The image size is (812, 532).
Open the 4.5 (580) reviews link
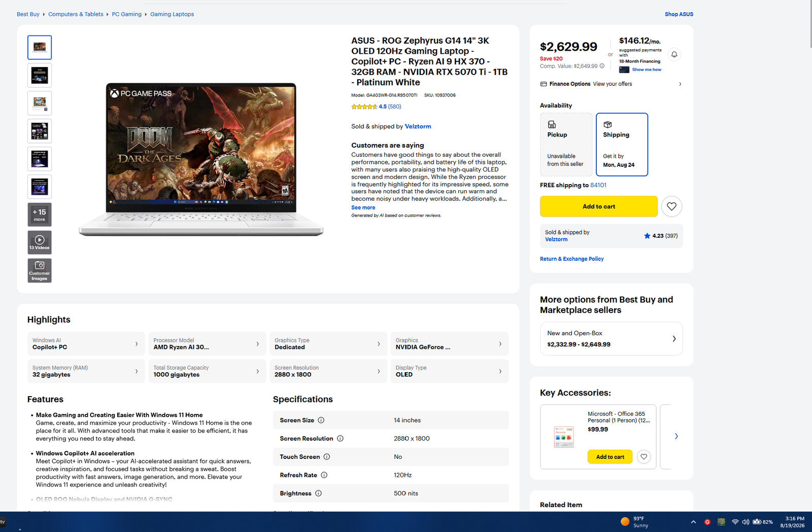pyautogui.click(x=390, y=107)
